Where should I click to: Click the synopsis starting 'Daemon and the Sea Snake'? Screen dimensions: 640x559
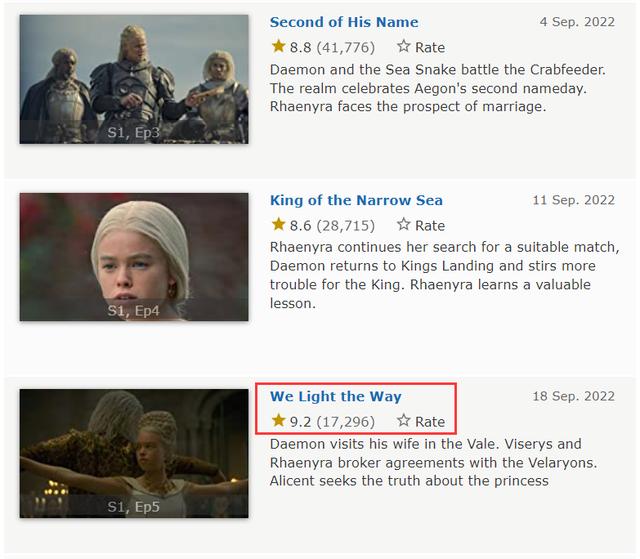click(438, 88)
